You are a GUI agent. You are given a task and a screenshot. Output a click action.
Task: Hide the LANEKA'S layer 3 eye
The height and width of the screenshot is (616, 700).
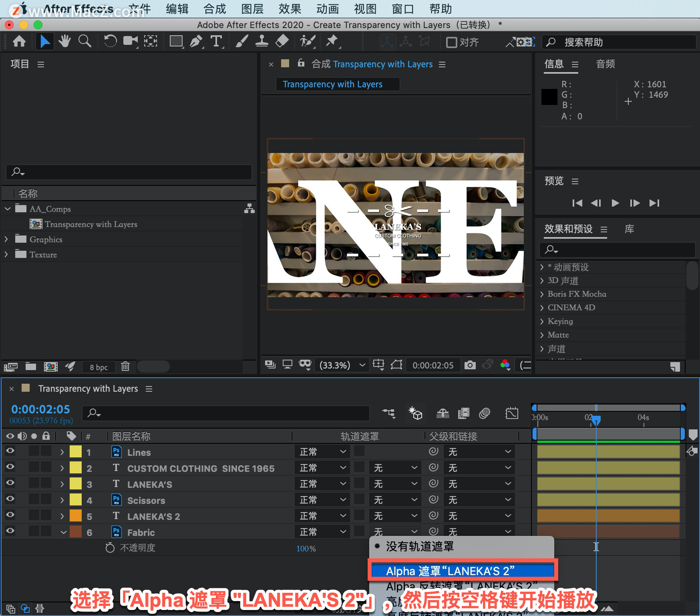pyautogui.click(x=10, y=483)
